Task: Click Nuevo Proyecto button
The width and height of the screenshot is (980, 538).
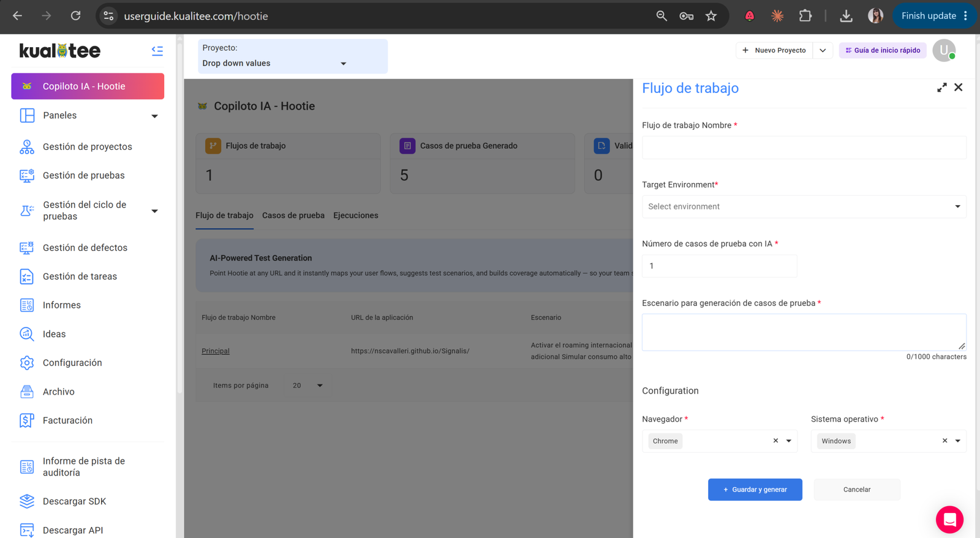Action: tap(774, 50)
